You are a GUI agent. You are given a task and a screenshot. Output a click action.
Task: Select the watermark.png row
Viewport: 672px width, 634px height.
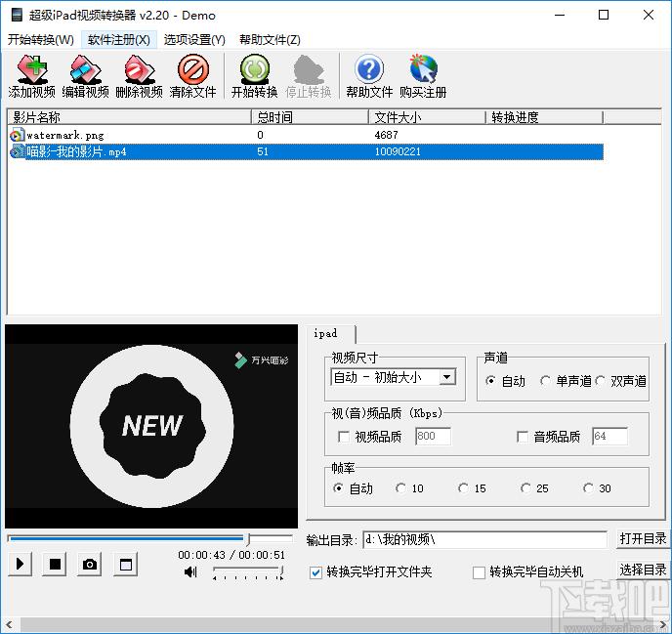tap(306, 135)
